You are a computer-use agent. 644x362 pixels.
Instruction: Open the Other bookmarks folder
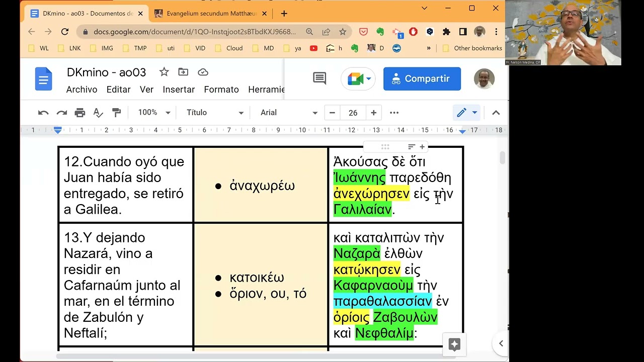coord(472,48)
